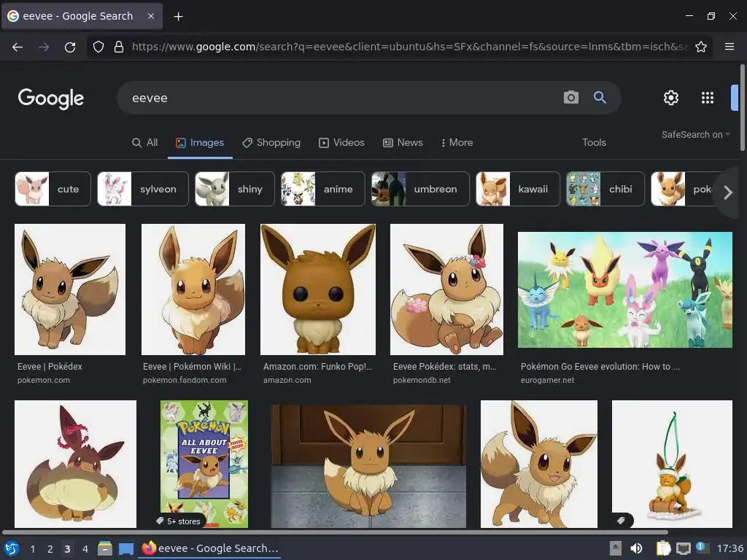
Task: Switch to workspace 1
Action: pos(32,549)
